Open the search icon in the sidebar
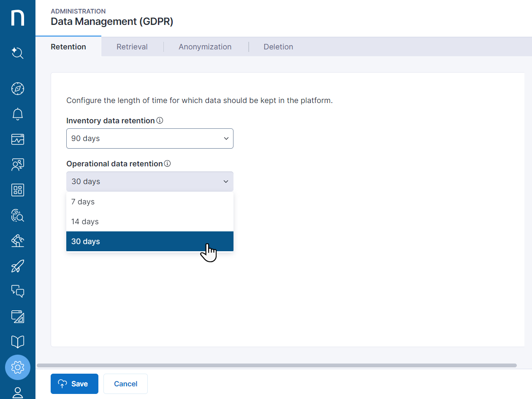 click(x=17, y=53)
